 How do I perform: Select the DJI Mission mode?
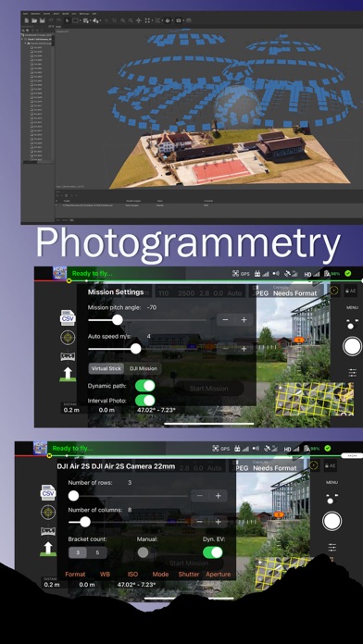pyautogui.click(x=143, y=368)
